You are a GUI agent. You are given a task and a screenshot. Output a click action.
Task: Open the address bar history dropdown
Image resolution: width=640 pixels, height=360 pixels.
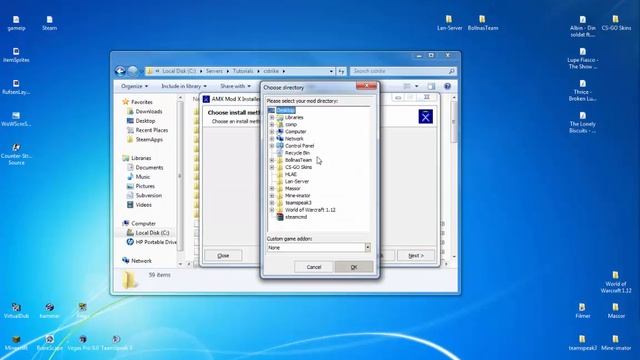coord(331,71)
